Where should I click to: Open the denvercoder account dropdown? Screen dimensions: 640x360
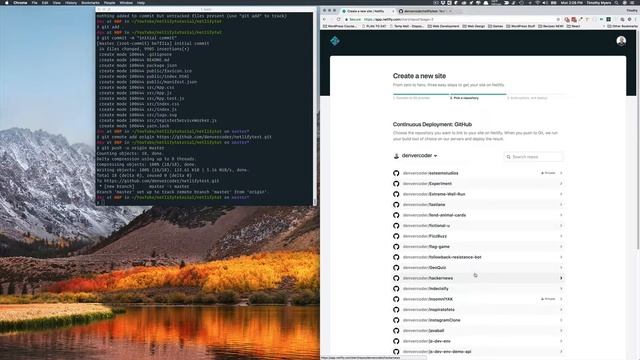pyautogui.click(x=415, y=156)
